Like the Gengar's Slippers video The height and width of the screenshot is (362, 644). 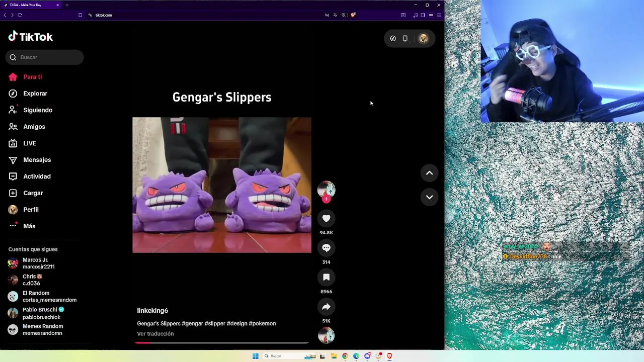coord(326,218)
